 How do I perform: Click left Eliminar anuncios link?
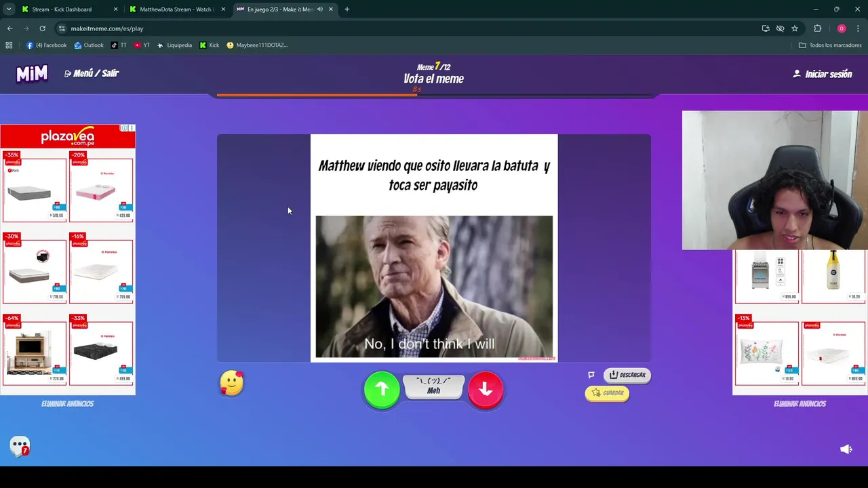(68, 403)
